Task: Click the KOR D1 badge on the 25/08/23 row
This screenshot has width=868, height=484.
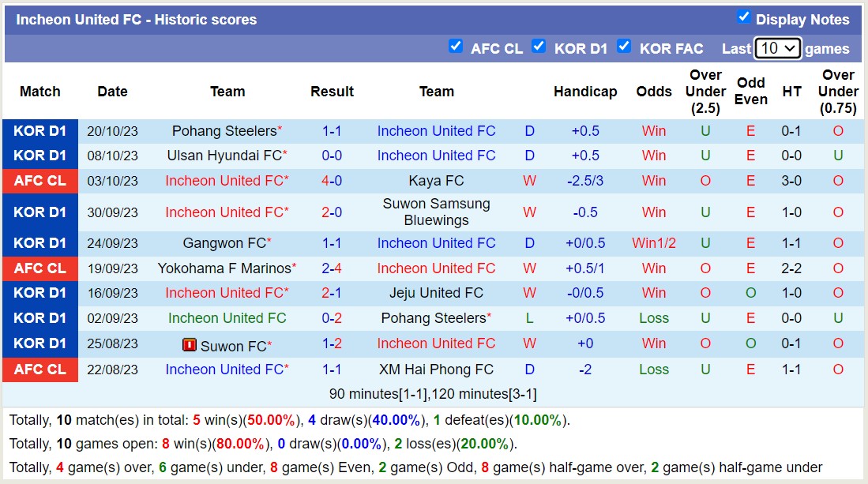Action: (39, 346)
